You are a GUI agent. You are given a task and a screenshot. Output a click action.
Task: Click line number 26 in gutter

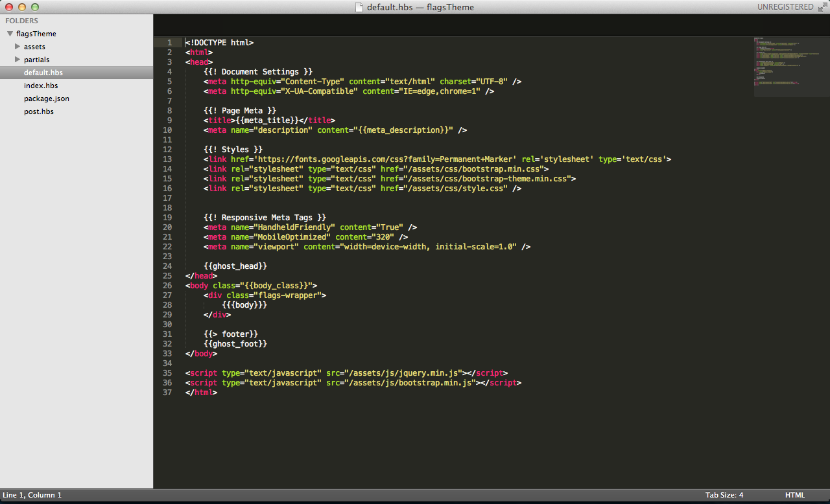click(x=167, y=286)
